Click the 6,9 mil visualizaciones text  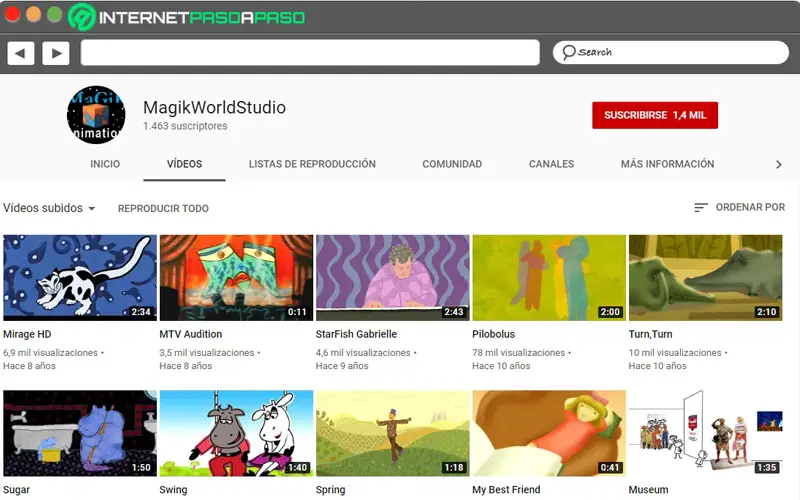[x=50, y=353]
